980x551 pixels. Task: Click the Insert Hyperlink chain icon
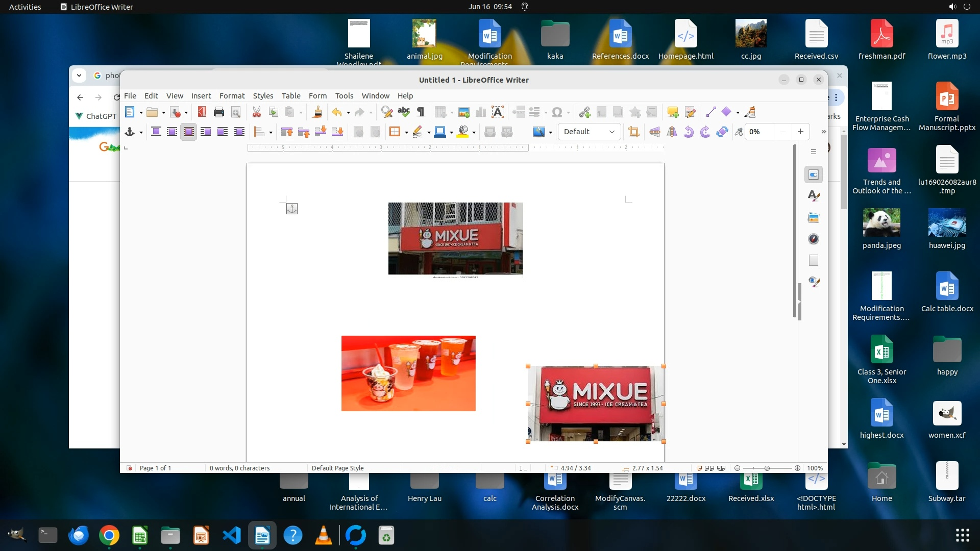[x=585, y=112]
